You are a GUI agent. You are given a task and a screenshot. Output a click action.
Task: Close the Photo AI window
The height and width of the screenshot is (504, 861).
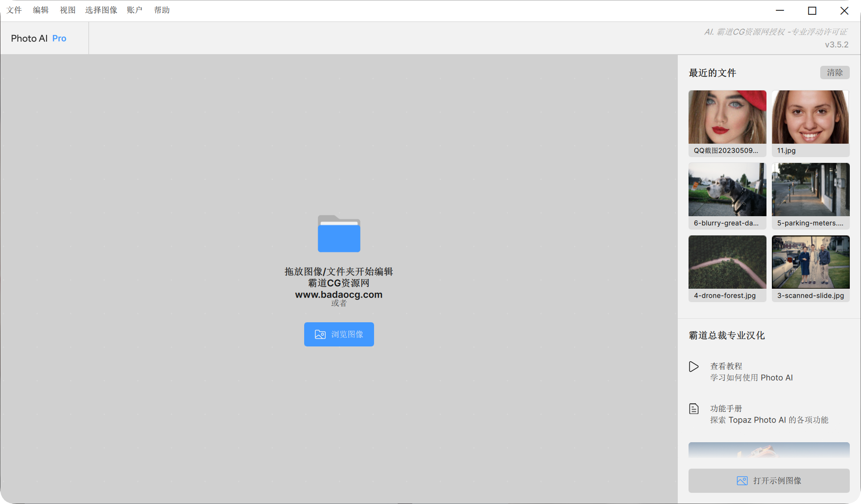[844, 10]
